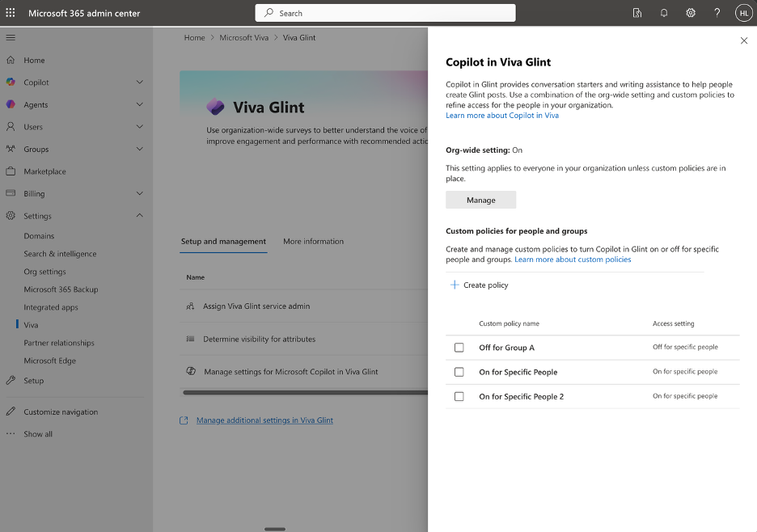The width and height of the screenshot is (757, 532).
Task: Check the On for Specific People policy
Action: [x=459, y=372]
